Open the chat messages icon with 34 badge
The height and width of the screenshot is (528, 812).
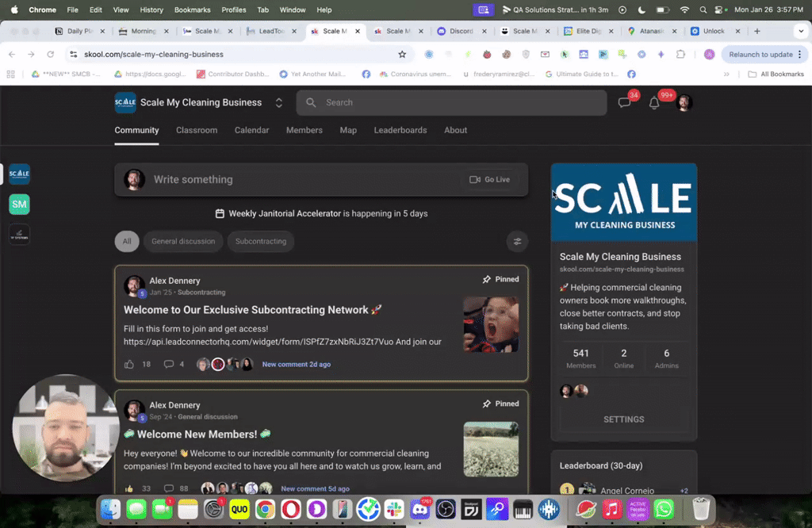point(625,102)
